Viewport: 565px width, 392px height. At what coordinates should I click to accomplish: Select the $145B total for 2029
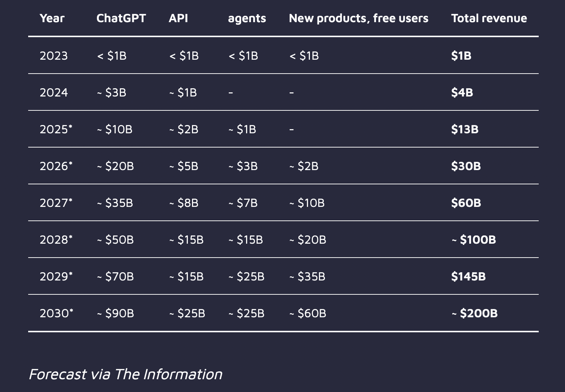(468, 276)
